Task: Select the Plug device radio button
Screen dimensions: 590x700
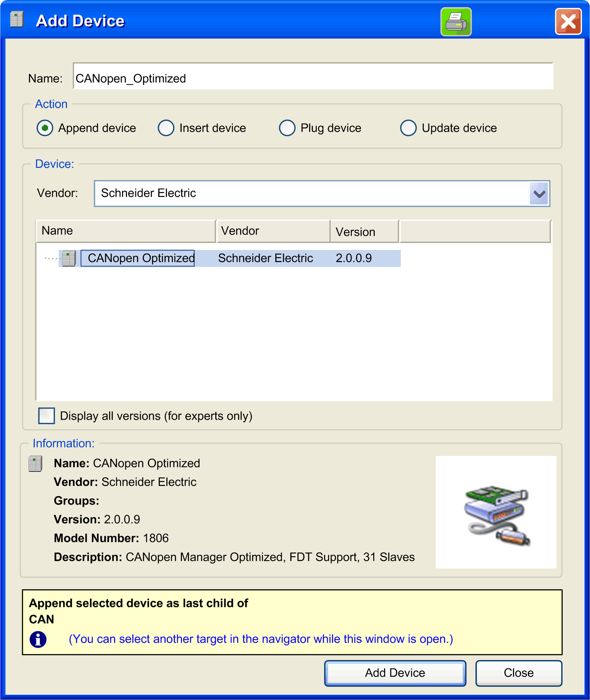Action: point(287,128)
